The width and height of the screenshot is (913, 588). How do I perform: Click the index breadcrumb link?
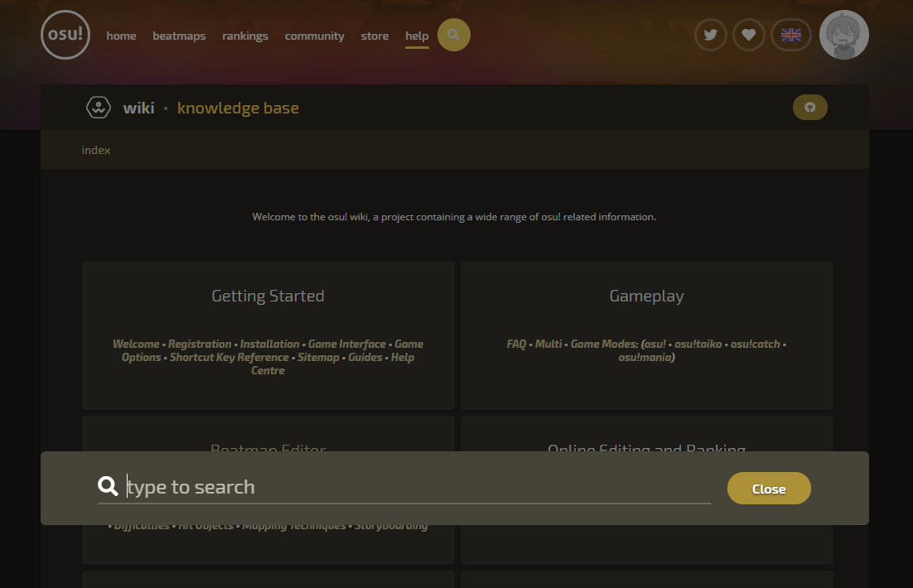pos(96,150)
